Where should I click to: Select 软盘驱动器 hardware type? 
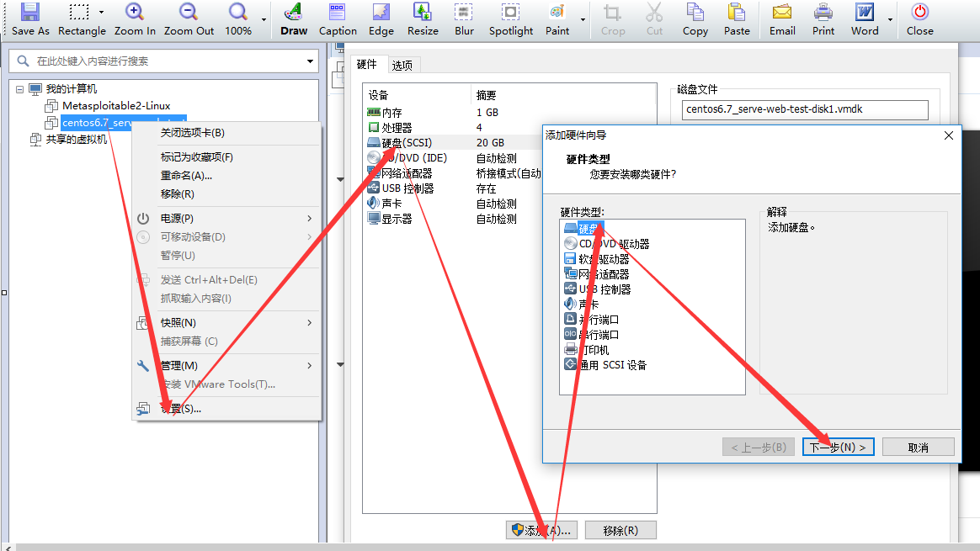click(597, 258)
